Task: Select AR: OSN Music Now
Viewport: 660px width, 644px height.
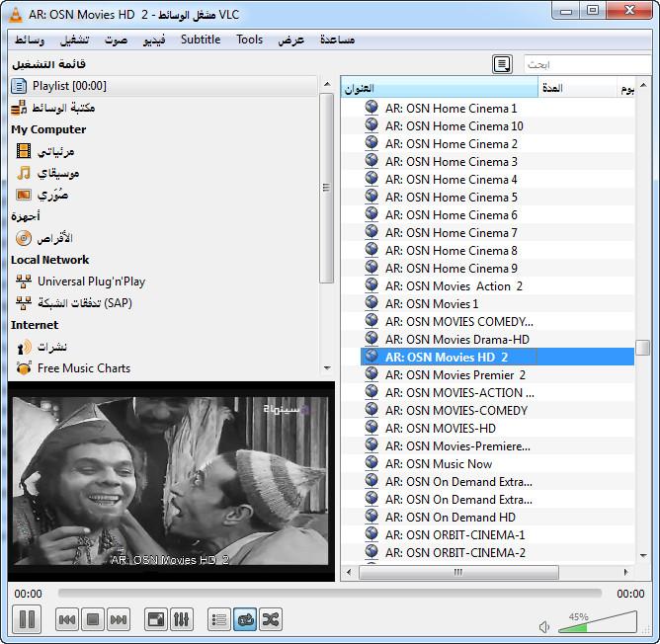Action: 439,464
